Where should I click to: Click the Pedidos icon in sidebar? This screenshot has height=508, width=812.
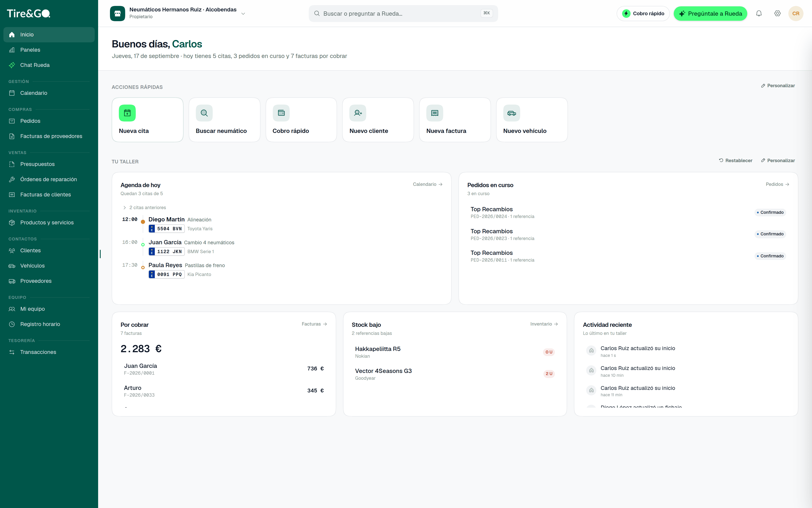coord(12,121)
